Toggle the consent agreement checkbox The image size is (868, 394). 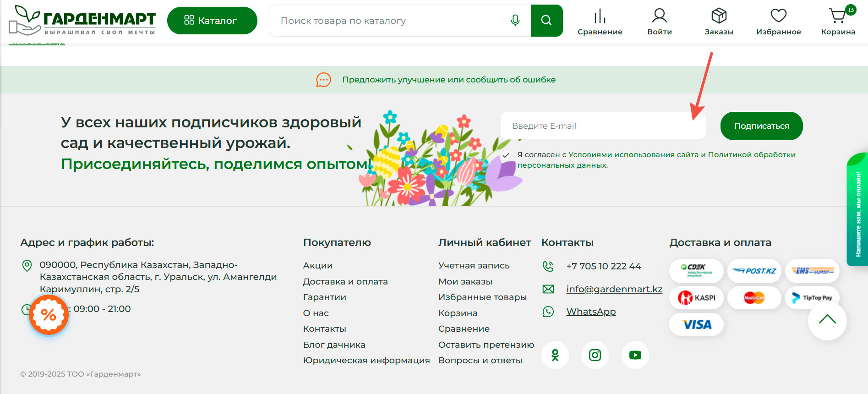[x=506, y=155]
